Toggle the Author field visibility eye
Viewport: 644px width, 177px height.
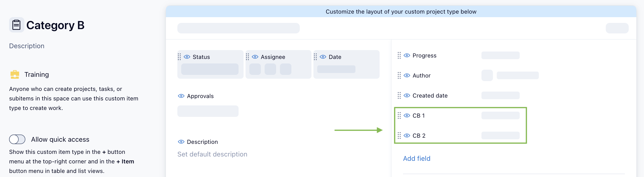407,75
